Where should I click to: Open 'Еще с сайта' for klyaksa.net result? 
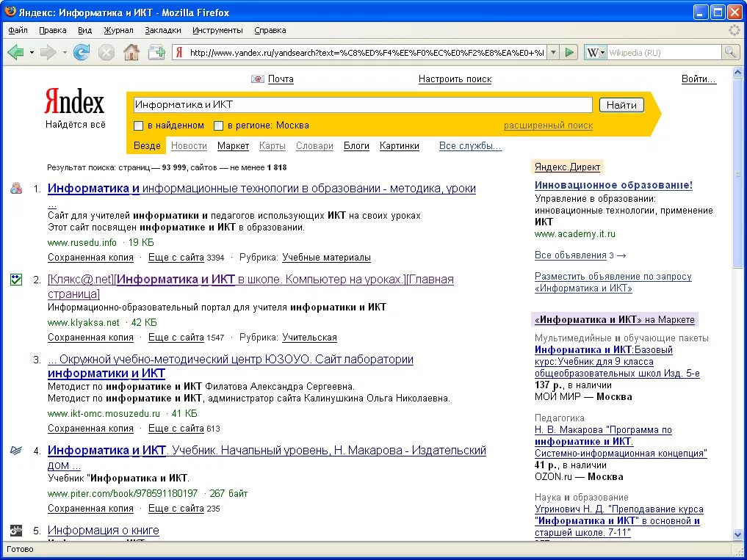click(176, 337)
